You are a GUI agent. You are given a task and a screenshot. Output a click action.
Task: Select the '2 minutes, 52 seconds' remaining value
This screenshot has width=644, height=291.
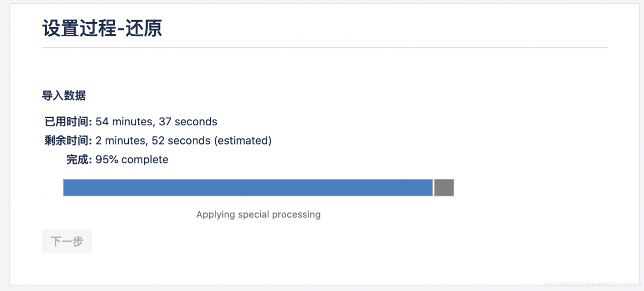click(153, 141)
